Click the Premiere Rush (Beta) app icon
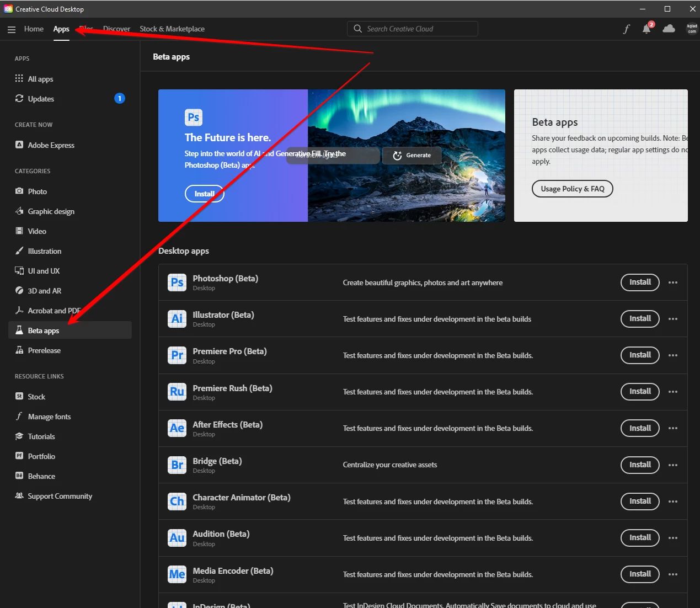Screen dimensions: 700x608 177,392
